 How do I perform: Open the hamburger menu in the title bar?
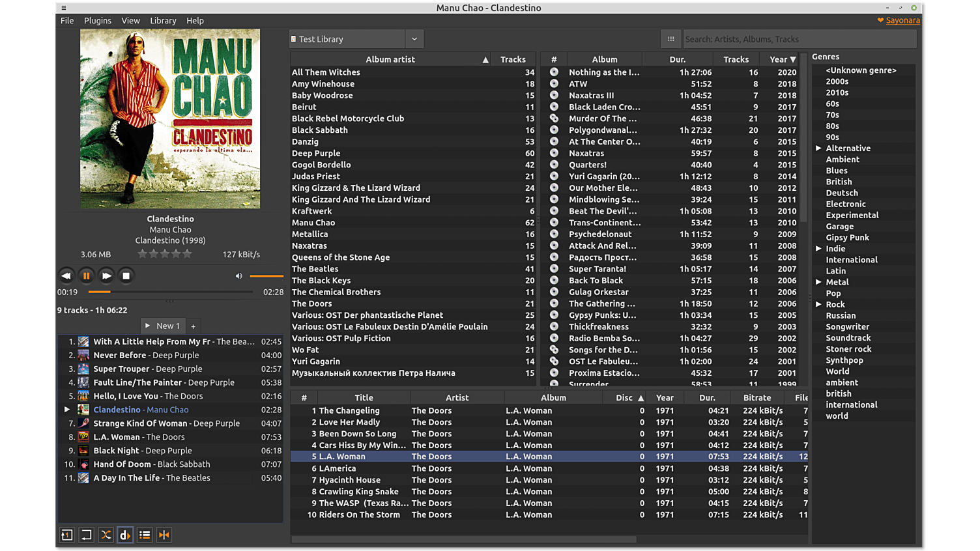[63, 8]
